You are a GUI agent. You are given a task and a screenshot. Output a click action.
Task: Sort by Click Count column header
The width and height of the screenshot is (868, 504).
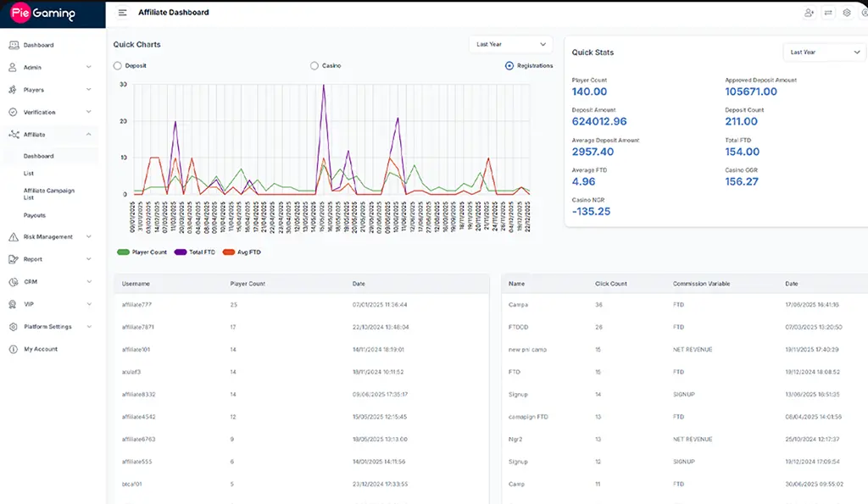[610, 284]
